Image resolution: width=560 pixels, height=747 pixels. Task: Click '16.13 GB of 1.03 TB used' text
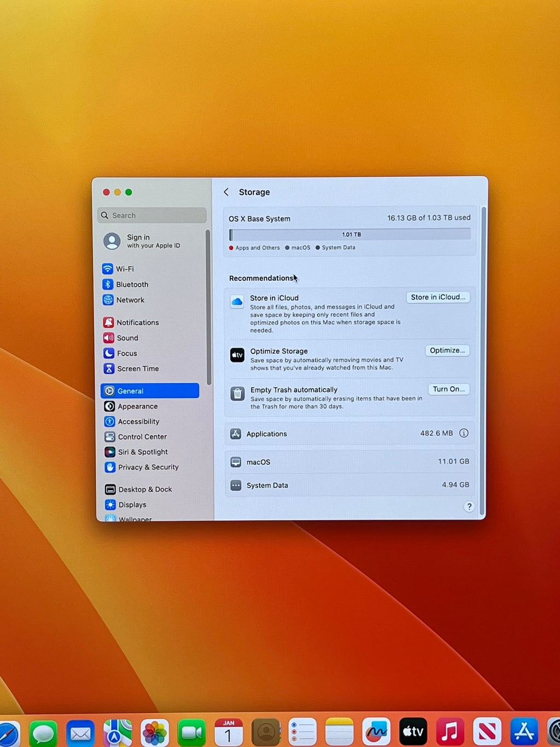pos(429,218)
